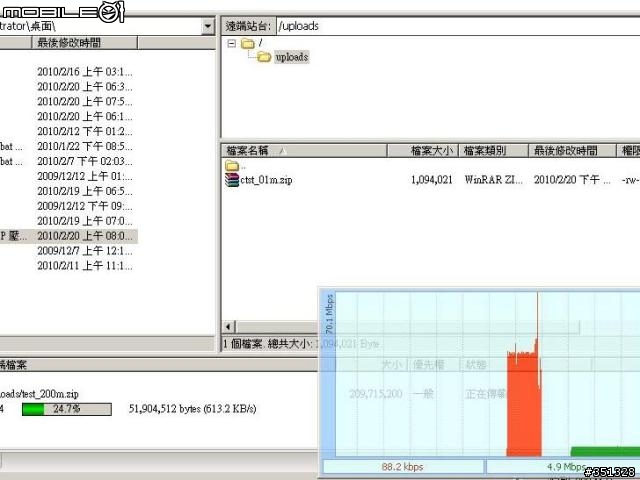Select local row dated 2009/12/12 上午 01:

[85, 176]
